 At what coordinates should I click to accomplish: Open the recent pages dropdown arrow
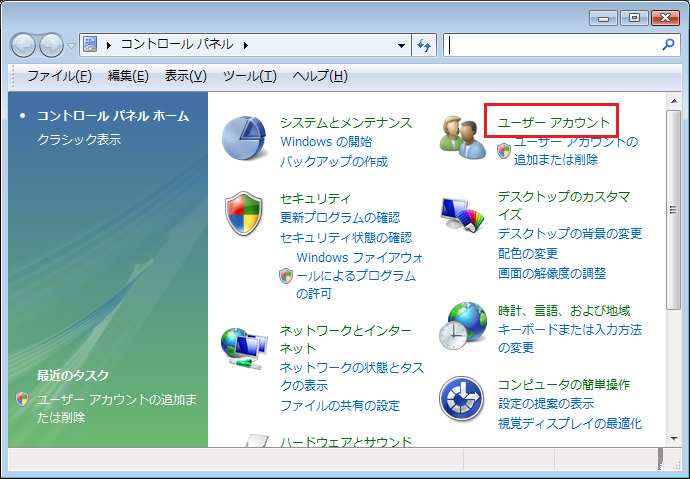71,45
